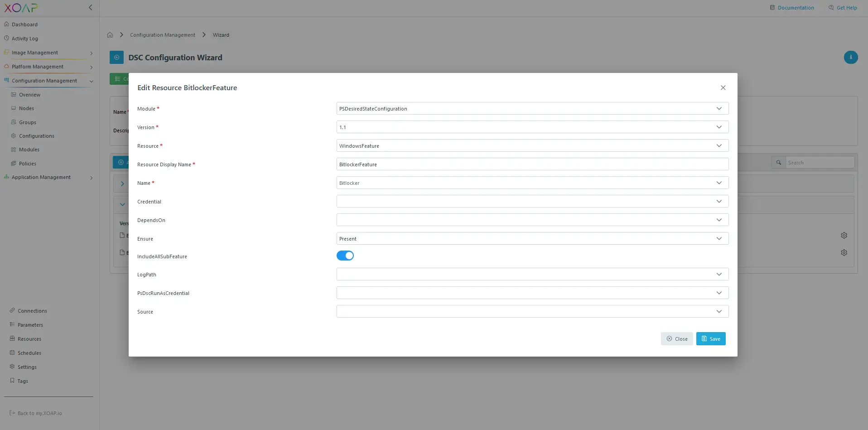868x430 pixels.
Task: Click the Settings gear icon in sidebar
Action: [12, 367]
